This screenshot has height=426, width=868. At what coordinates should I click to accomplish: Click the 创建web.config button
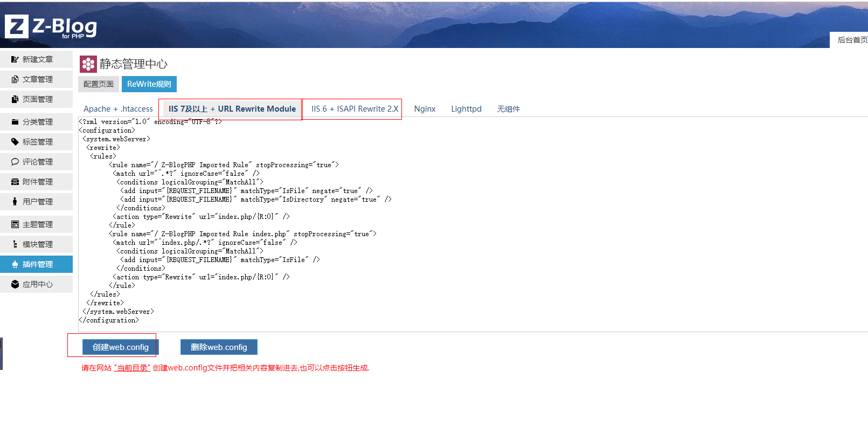pos(121,347)
